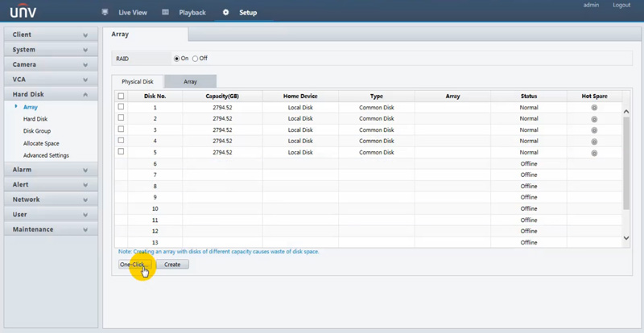Switch to the Array sub-tab next to Physical Disk
Image resolution: width=644 pixels, height=333 pixels.
(x=190, y=82)
